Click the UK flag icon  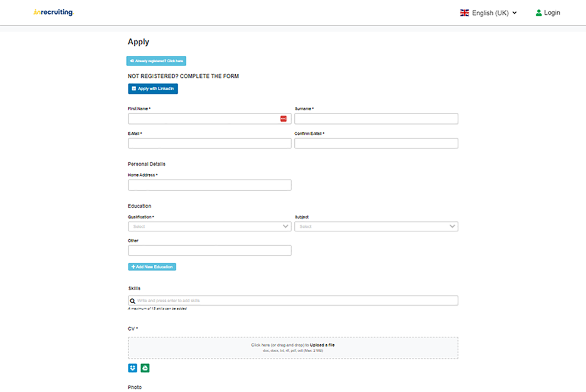464,13
